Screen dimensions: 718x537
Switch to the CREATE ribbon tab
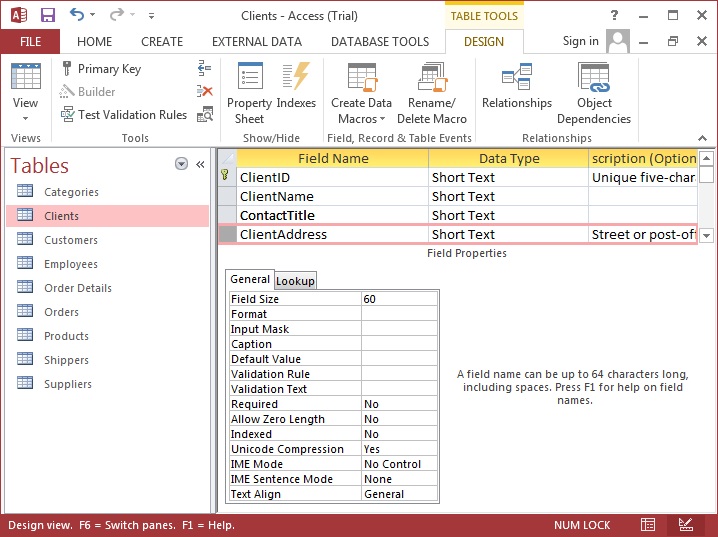tap(162, 42)
